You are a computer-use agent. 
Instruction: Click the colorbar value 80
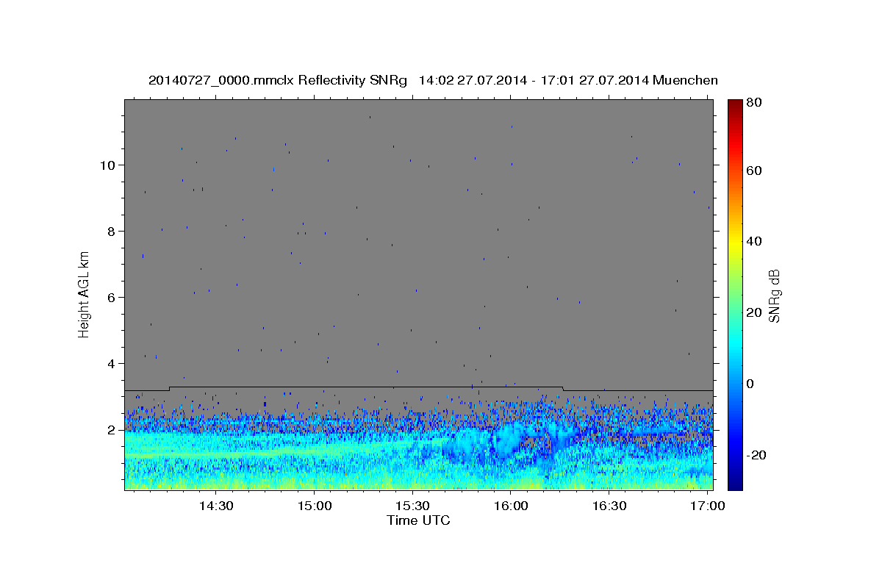tap(755, 103)
